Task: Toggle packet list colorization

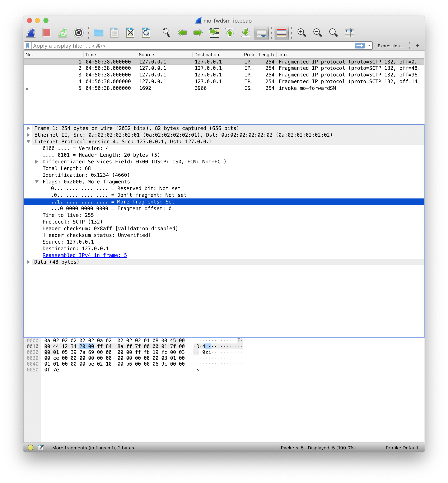Action: tap(281, 32)
